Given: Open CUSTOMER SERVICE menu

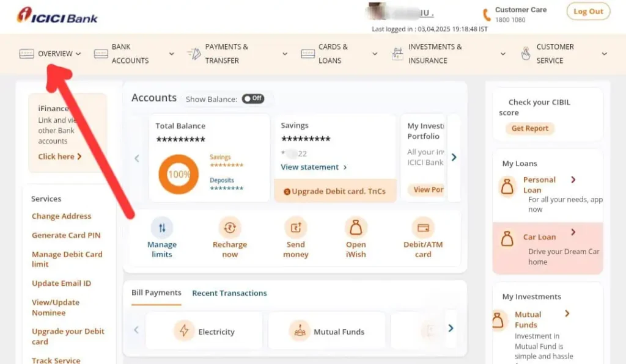Looking at the screenshot, I should pyautogui.click(x=555, y=54).
